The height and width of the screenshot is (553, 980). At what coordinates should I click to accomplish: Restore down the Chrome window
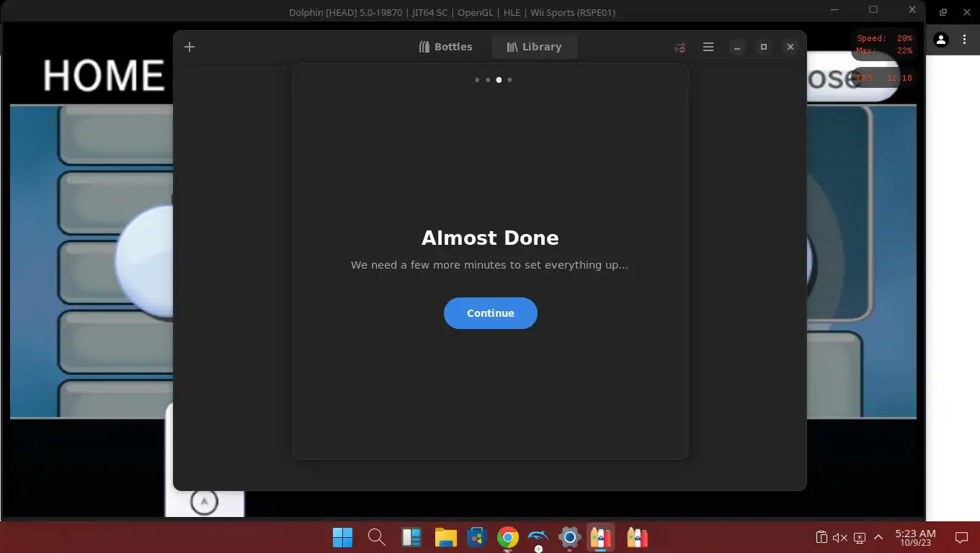pyautogui.click(x=943, y=12)
